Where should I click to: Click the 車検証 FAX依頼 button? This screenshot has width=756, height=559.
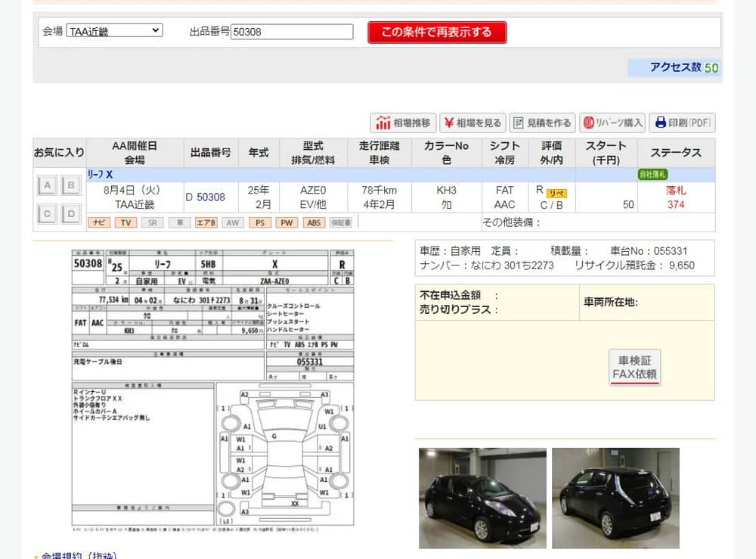(x=634, y=367)
